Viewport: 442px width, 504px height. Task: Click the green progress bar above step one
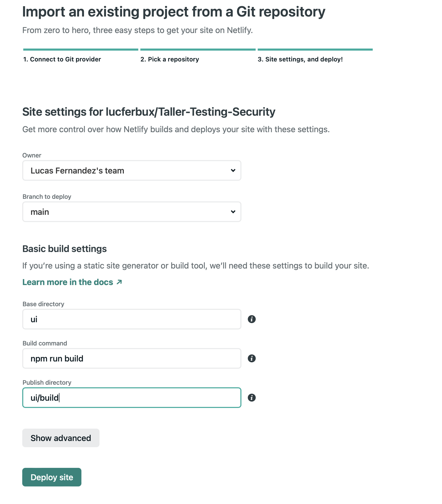tap(80, 49)
